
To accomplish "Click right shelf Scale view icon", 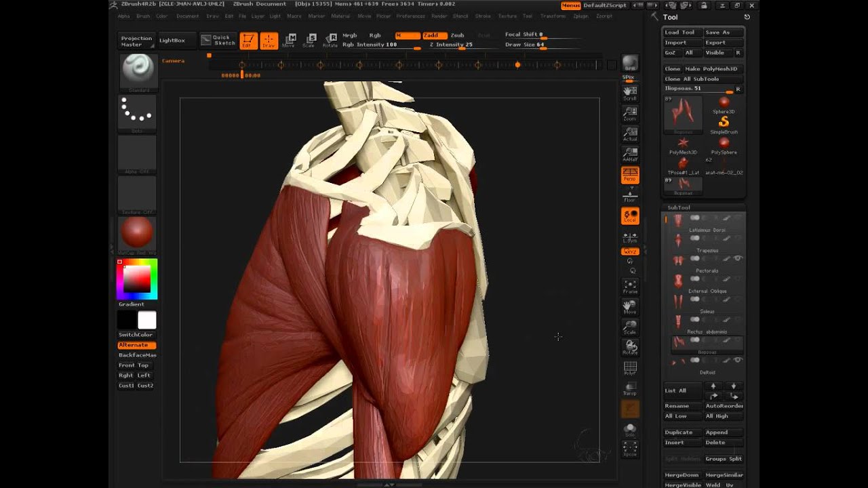I will [630, 327].
